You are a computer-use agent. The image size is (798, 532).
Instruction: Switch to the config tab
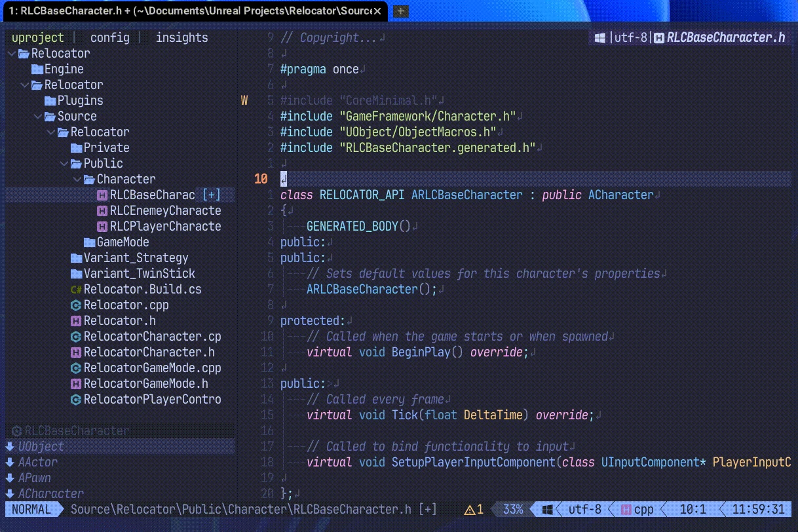click(109, 37)
